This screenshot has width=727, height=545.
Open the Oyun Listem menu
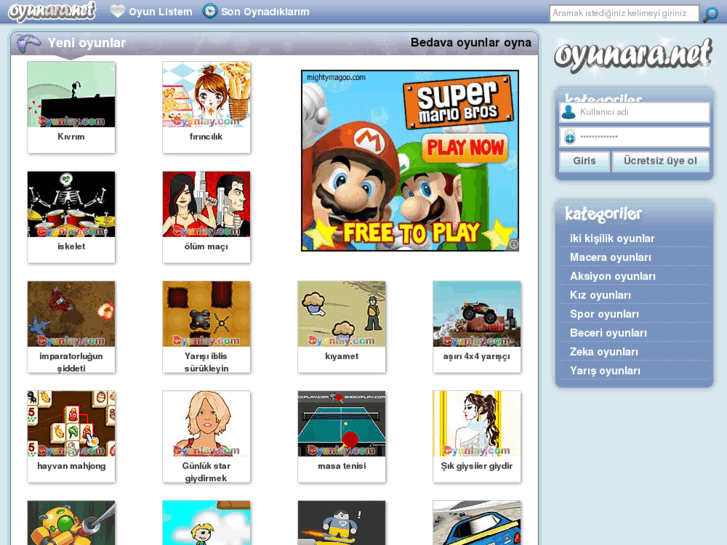pos(160,12)
